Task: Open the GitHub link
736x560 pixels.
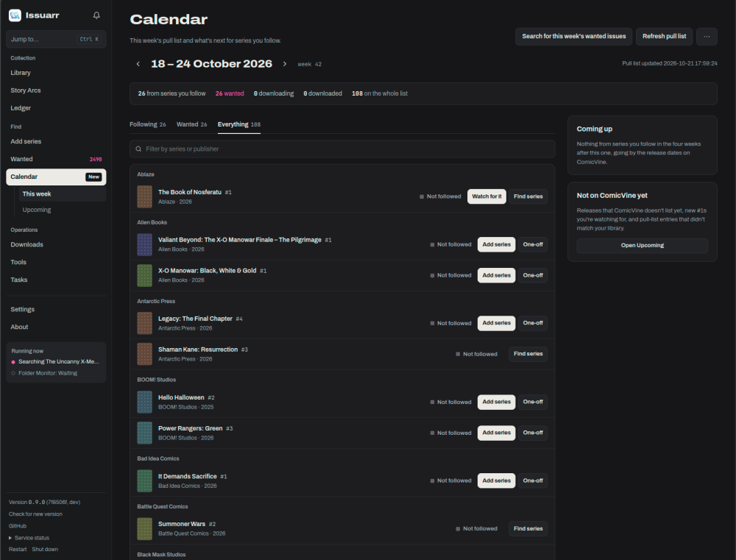Action: pyautogui.click(x=18, y=526)
